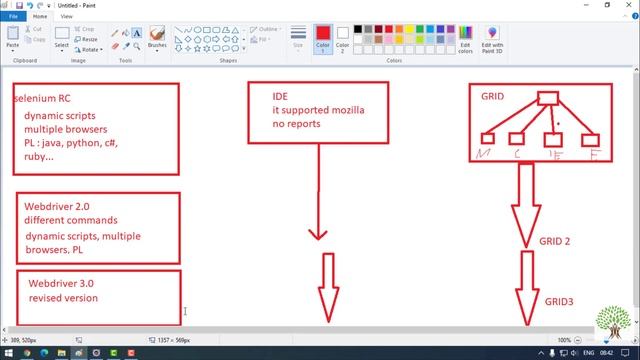Choose the Curve shape
The image size is (640, 360).
tap(188, 30)
